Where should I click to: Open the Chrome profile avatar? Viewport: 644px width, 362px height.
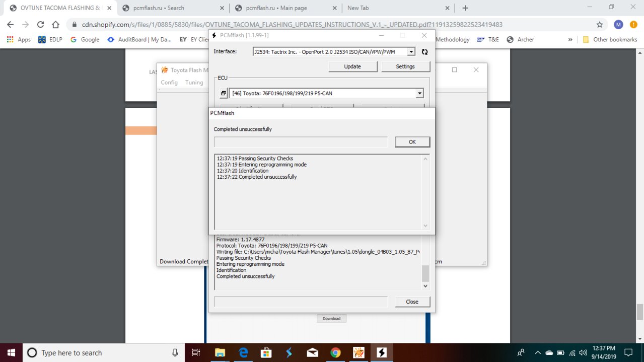(x=618, y=24)
